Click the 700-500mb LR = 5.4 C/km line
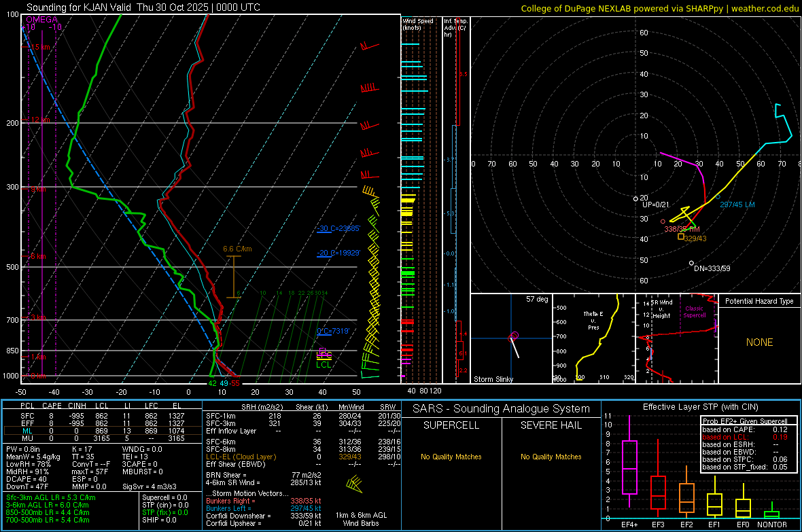 [x=48, y=520]
